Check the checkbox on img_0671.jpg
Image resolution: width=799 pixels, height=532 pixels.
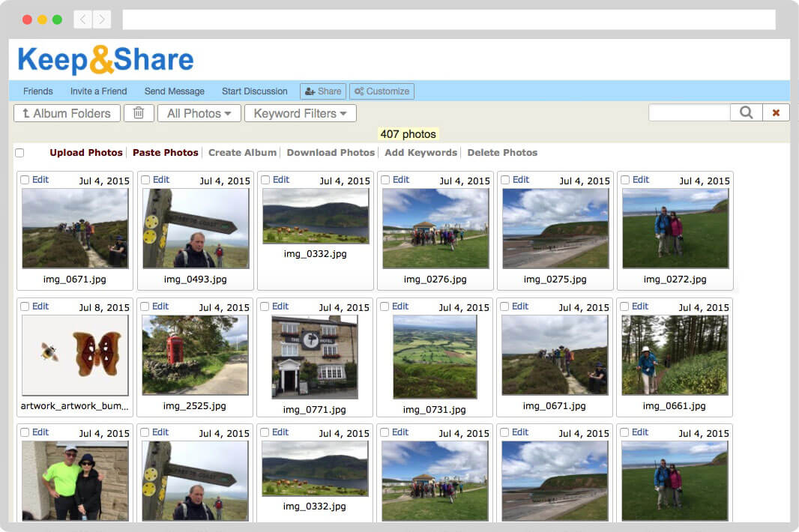coord(25,180)
